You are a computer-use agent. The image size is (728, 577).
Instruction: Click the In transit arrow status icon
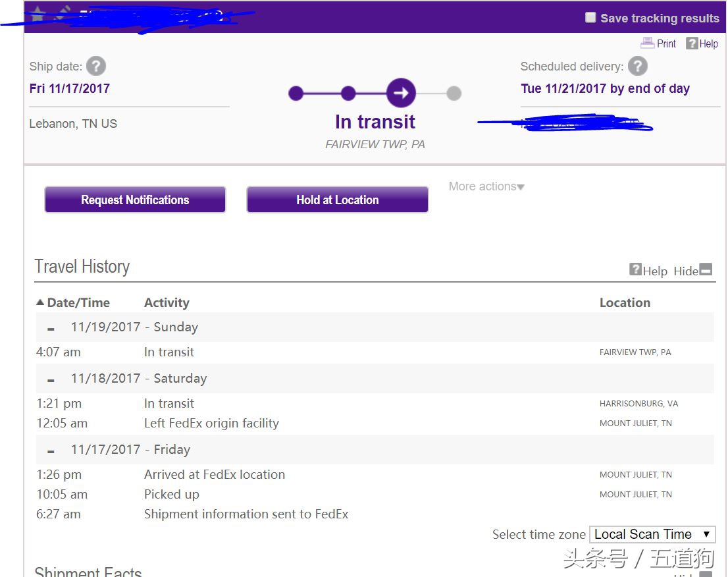click(401, 94)
